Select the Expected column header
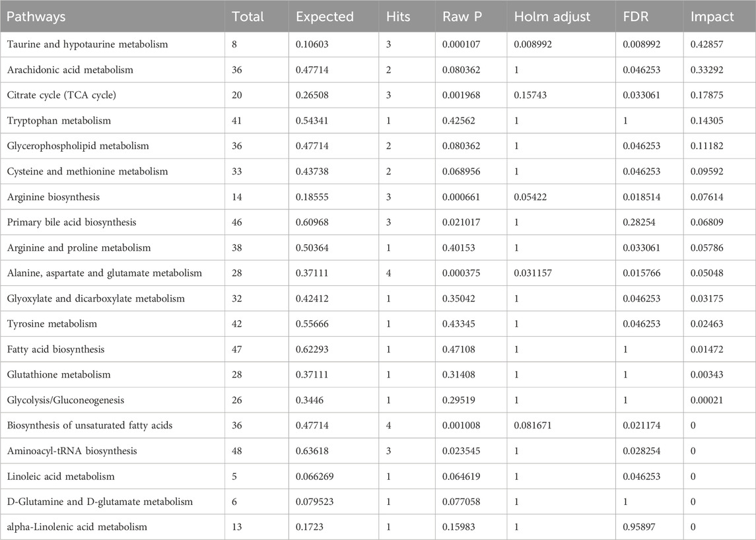The width and height of the screenshot is (756, 540). click(325, 17)
